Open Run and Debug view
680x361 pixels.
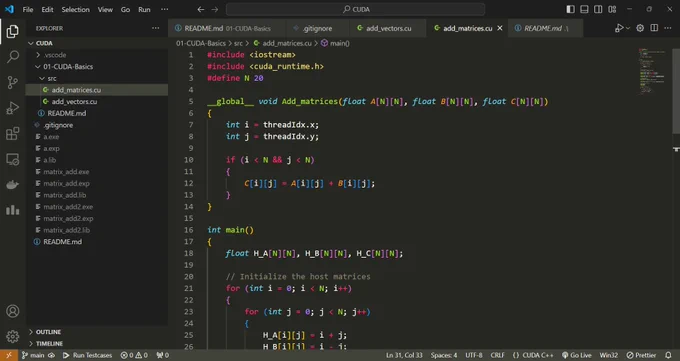(13, 108)
